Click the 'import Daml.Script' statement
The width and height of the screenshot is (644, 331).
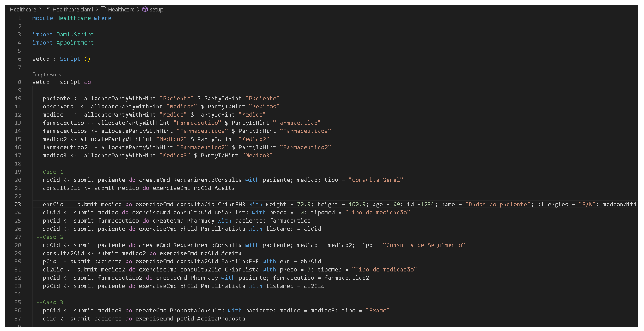click(x=63, y=34)
